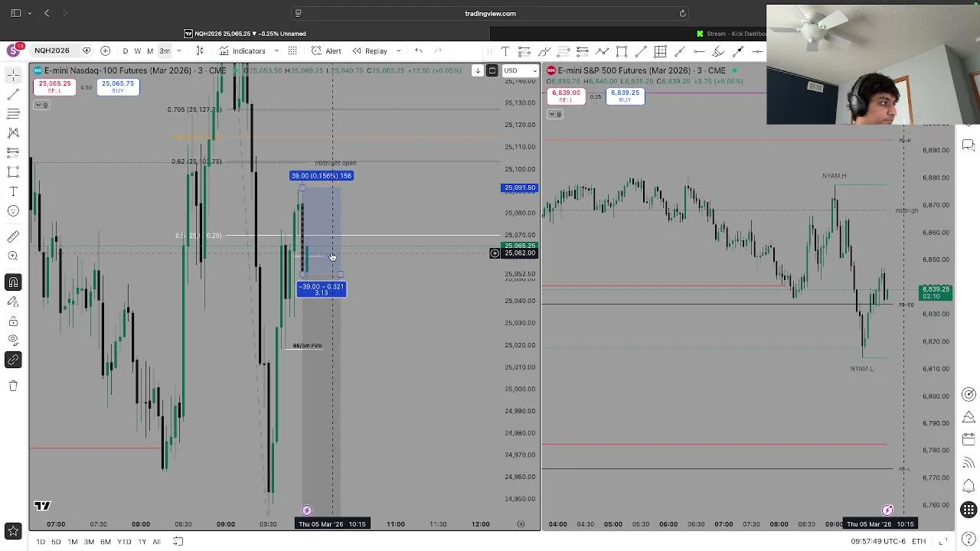The width and height of the screenshot is (980, 551).
Task: Select rectangle tool in favorites toolbar
Action: pyautogui.click(x=622, y=51)
